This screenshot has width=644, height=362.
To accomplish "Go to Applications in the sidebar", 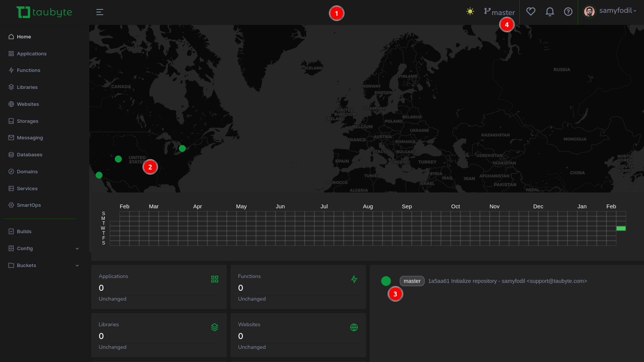I will [32, 54].
